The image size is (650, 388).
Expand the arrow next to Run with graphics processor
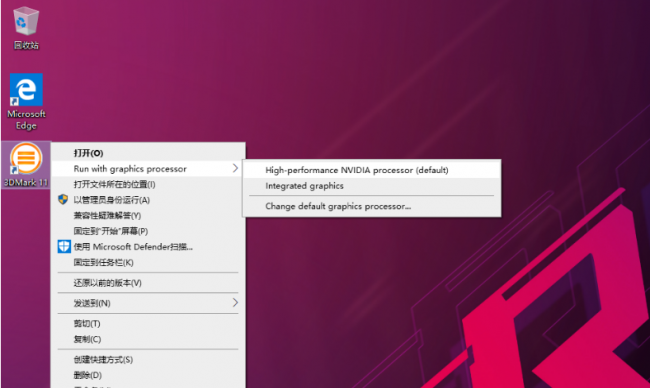coord(235,168)
